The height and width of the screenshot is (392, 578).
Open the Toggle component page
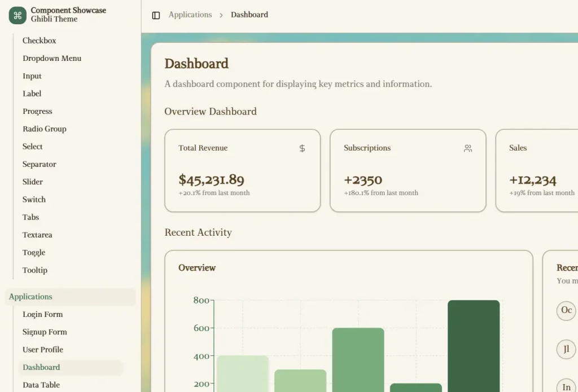click(34, 253)
